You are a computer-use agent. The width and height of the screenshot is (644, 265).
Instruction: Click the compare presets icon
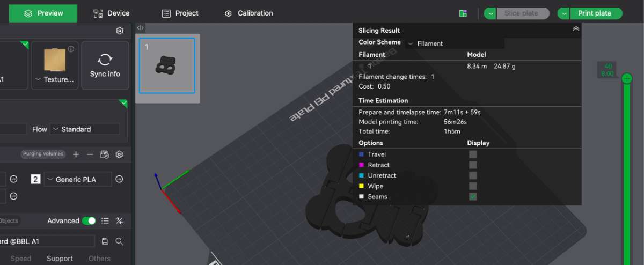120,221
